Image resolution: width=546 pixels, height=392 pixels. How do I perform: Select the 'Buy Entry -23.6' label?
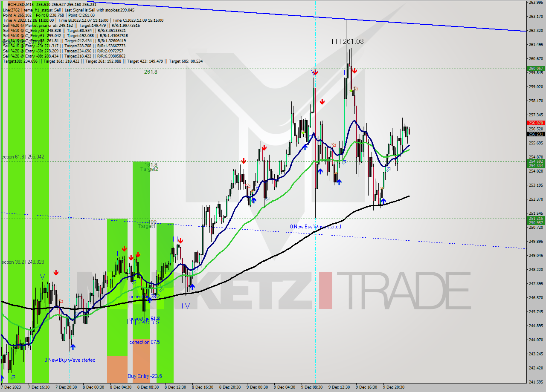(x=145, y=376)
